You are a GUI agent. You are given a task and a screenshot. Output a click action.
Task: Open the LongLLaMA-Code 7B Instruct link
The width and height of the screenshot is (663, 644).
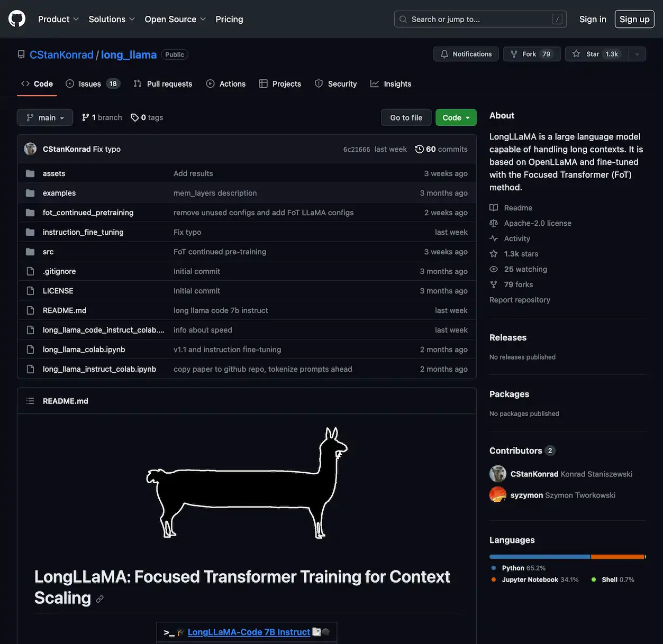249,632
